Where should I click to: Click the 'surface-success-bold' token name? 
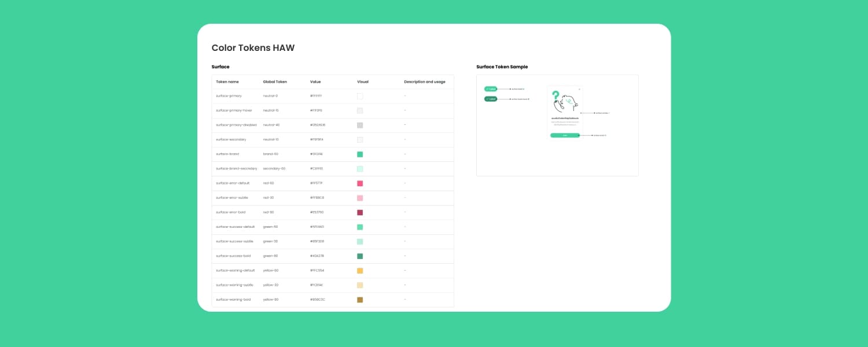pyautogui.click(x=233, y=256)
